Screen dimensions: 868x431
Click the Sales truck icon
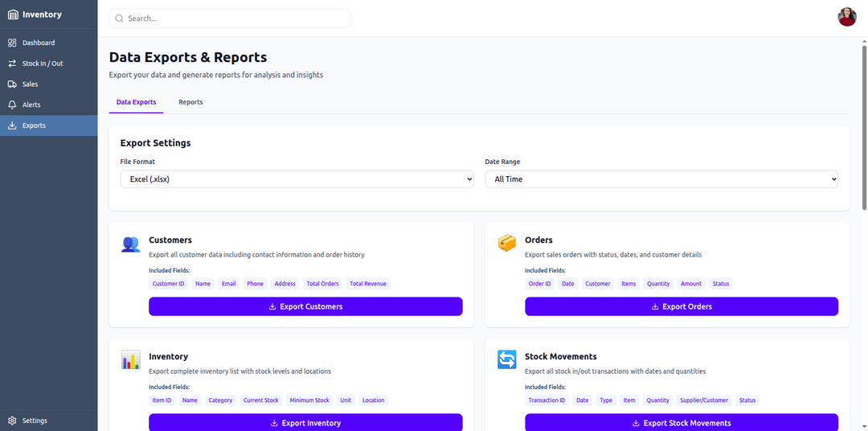pos(12,84)
